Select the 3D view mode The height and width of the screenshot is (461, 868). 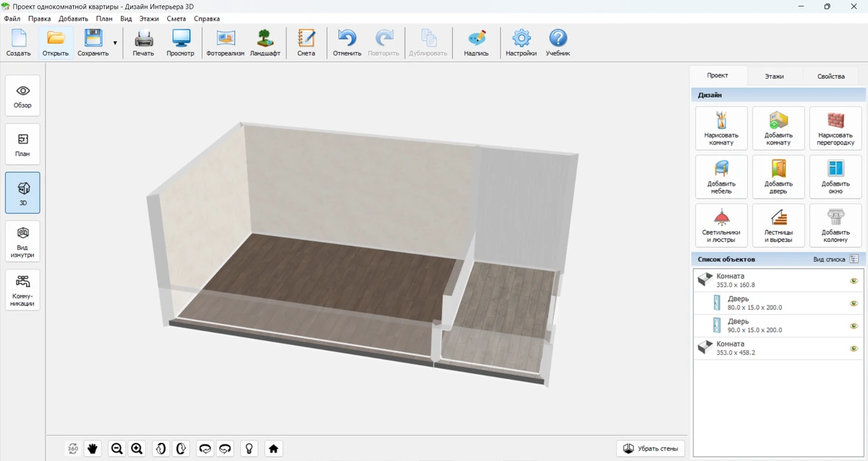(x=22, y=193)
